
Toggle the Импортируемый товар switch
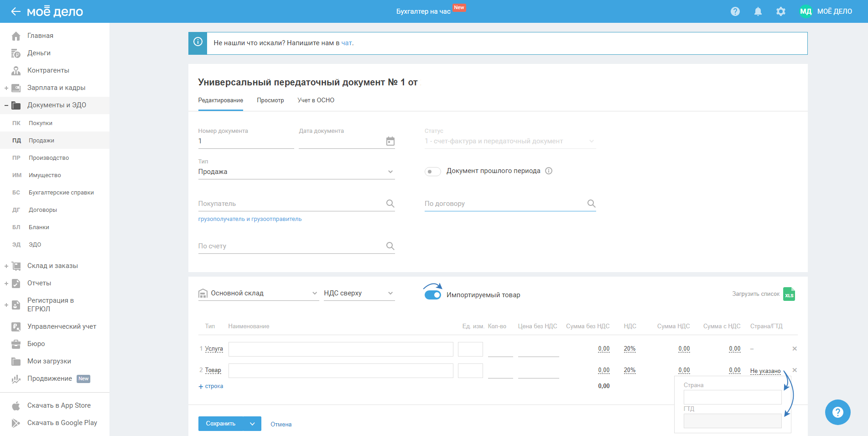coord(433,295)
